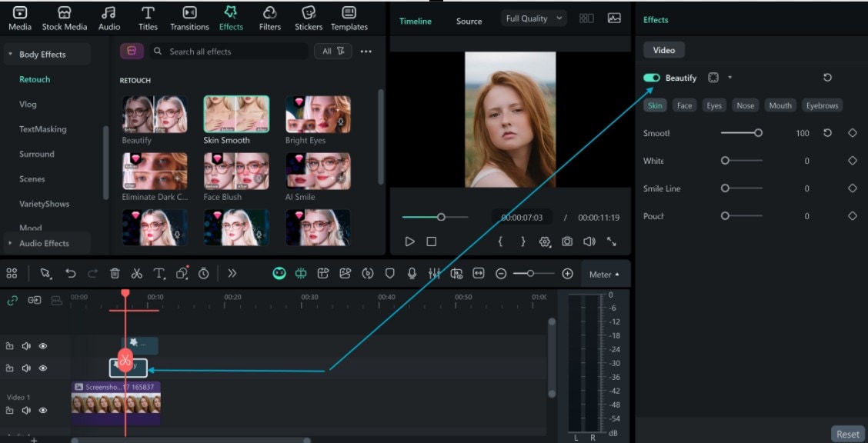Select the text tool in timeline toolbar

pyautogui.click(x=159, y=273)
